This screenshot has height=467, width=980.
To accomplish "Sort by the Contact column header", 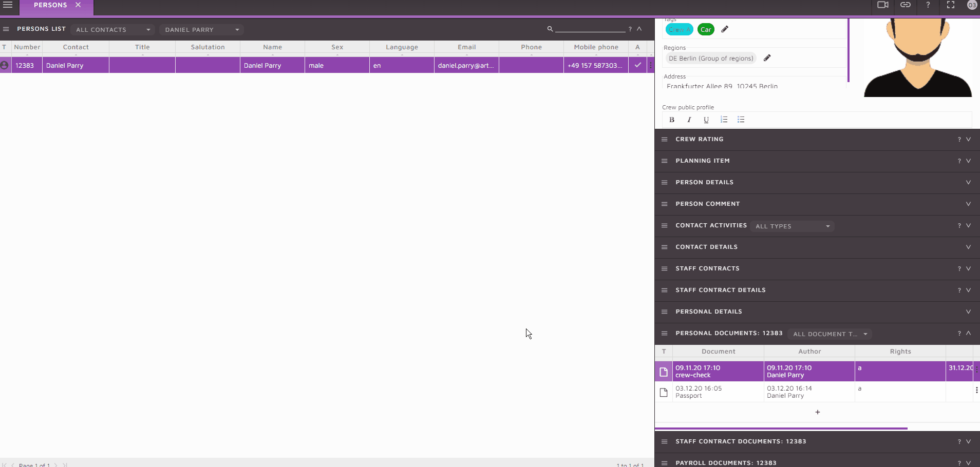I will [76, 47].
